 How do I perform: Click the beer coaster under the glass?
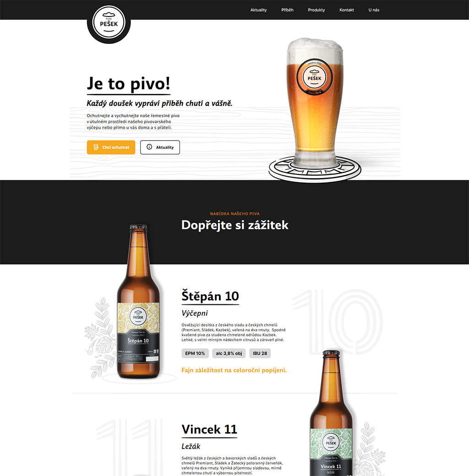coord(315,169)
